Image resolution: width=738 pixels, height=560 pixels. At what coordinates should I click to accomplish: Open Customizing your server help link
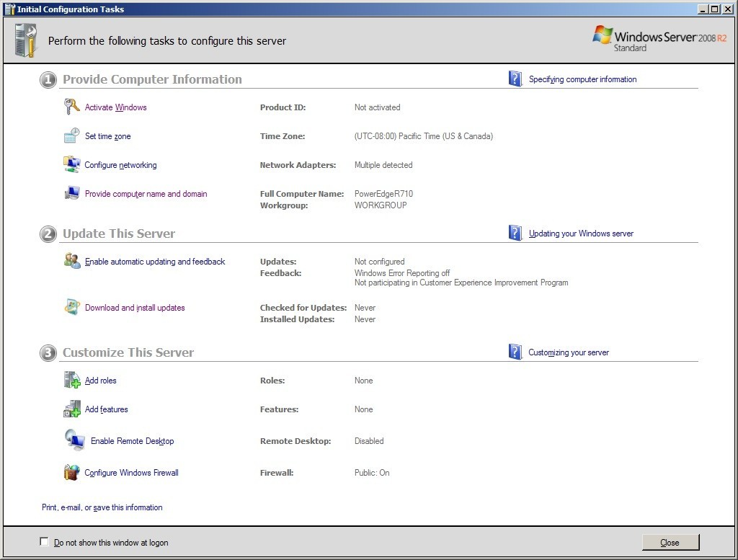coord(569,352)
